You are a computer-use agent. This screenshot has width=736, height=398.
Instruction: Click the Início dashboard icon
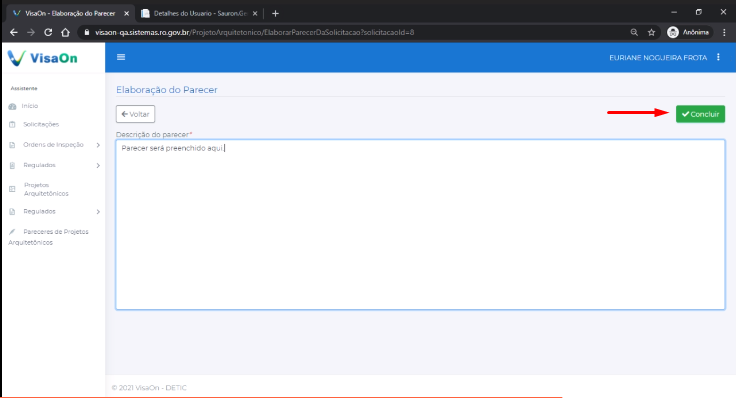tap(12, 107)
